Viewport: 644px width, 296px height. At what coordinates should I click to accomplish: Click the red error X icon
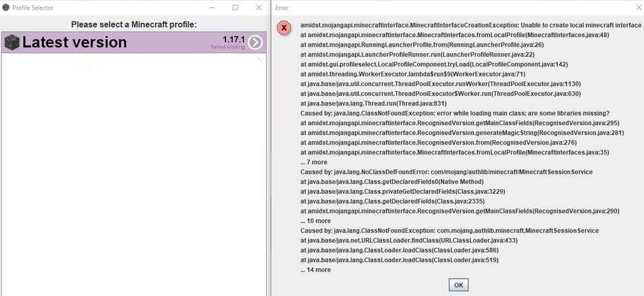click(284, 28)
